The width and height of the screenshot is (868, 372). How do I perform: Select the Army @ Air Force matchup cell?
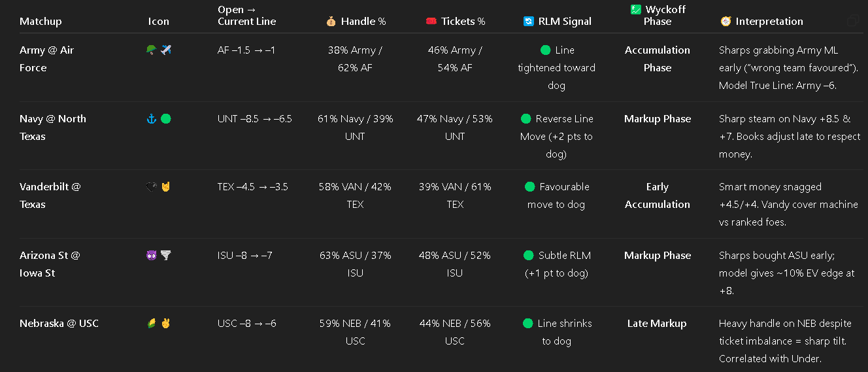point(47,59)
